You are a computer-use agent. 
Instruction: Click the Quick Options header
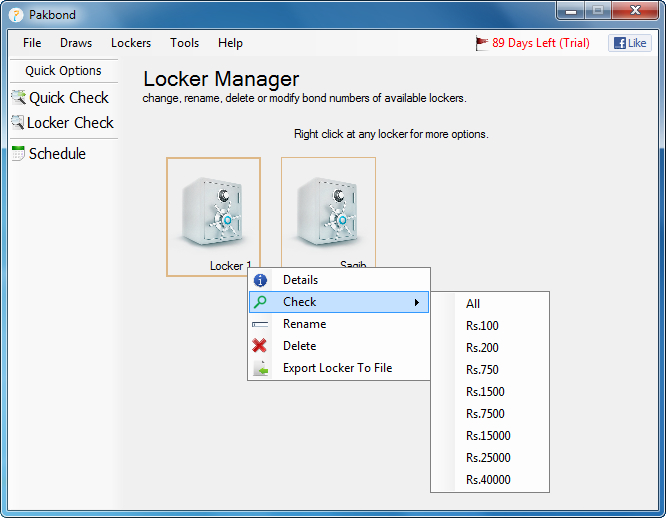click(x=63, y=70)
